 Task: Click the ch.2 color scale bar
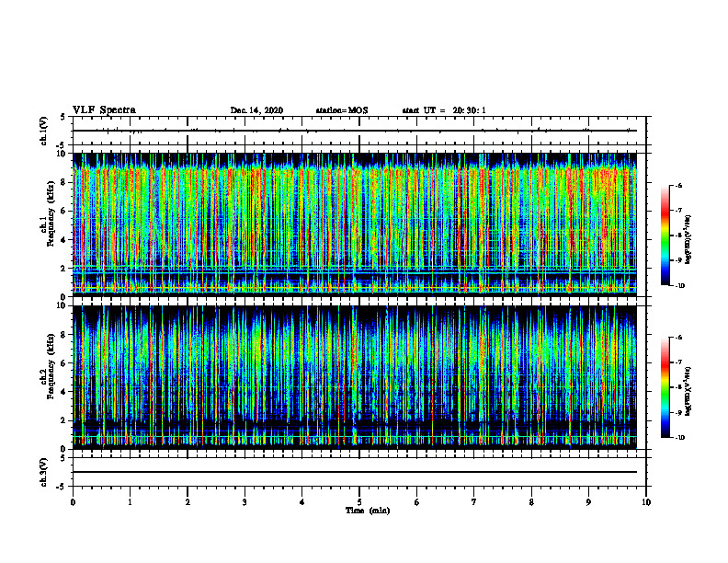[665, 387]
